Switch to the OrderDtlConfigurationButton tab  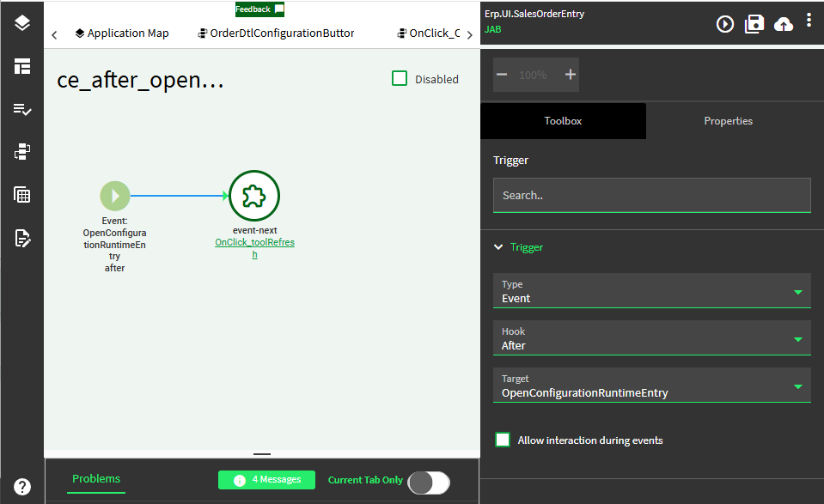coord(276,33)
